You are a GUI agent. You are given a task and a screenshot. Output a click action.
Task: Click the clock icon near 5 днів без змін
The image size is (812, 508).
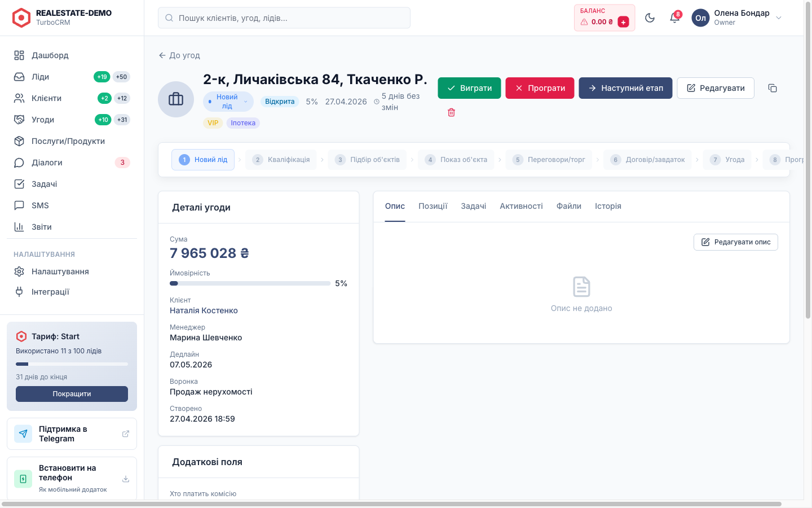click(377, 102)
